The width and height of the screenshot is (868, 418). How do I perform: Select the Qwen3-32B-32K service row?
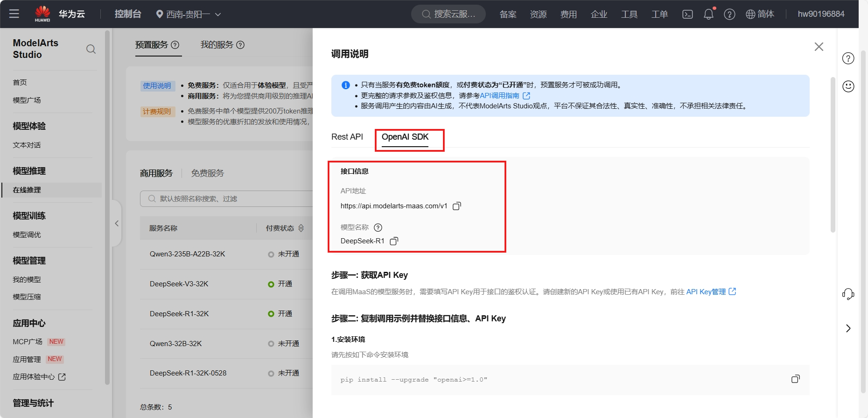click(226, 344)
